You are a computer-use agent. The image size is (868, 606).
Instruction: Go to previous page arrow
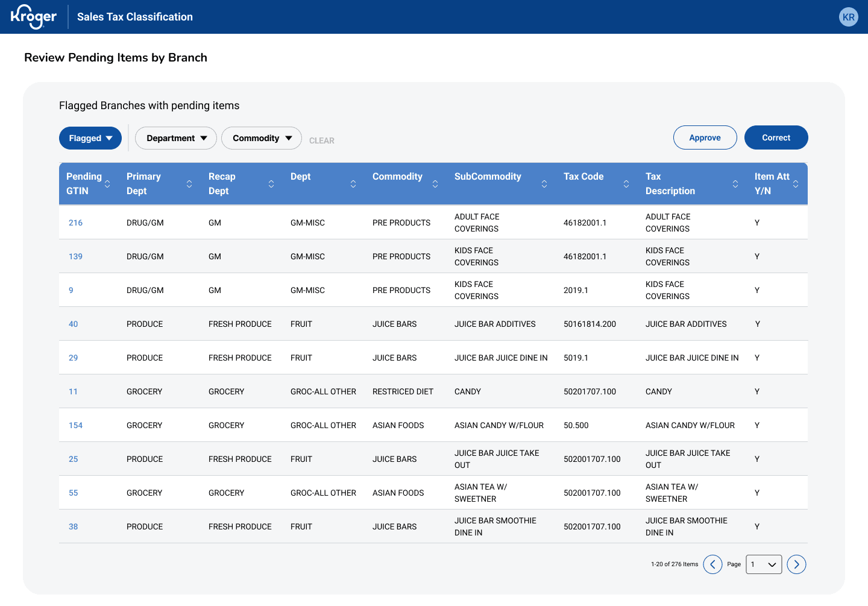tap(712, 564)
